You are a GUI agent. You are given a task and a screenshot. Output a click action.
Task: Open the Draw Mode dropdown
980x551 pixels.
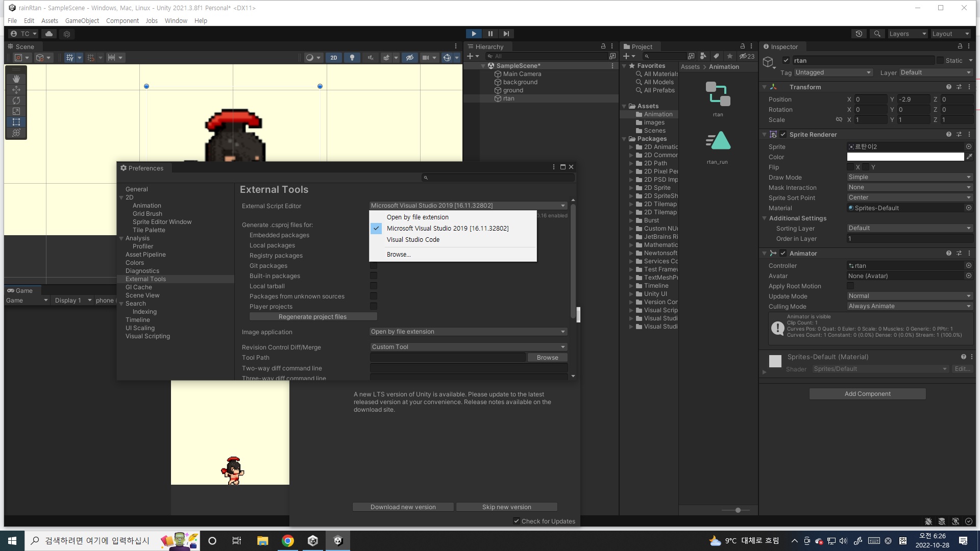pyautogui.click(x=910, y=178)
